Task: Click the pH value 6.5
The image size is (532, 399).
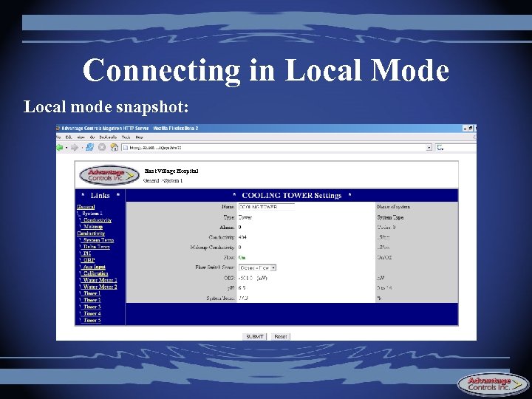Action: pos(242,288)
